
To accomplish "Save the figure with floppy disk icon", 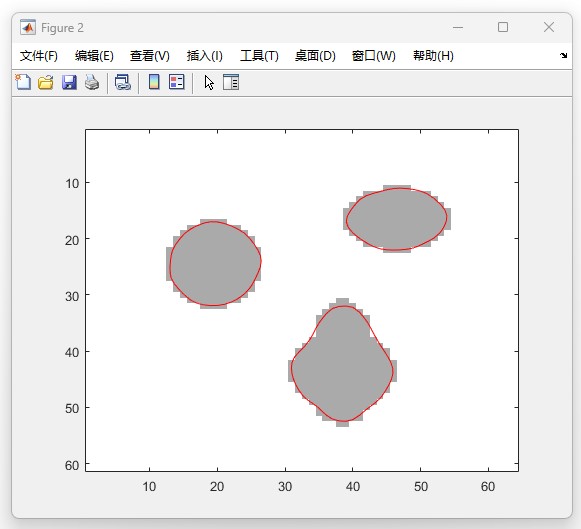I will pos(69,82).
